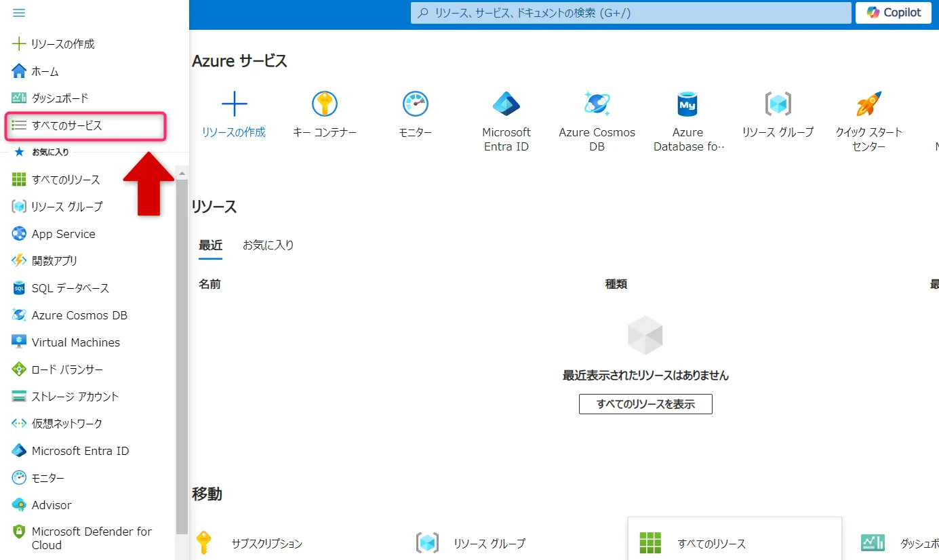The image size is (939, 560).
Task: Click the Microsoft Defender for Cloud shield icon
Action: tap(19, 532)
